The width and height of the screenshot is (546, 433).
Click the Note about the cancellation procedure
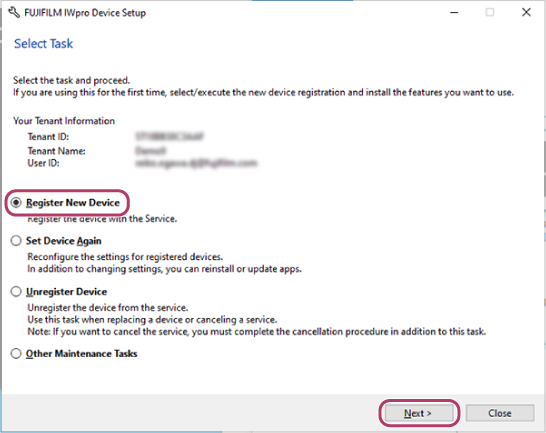click(x=257, y=332)
